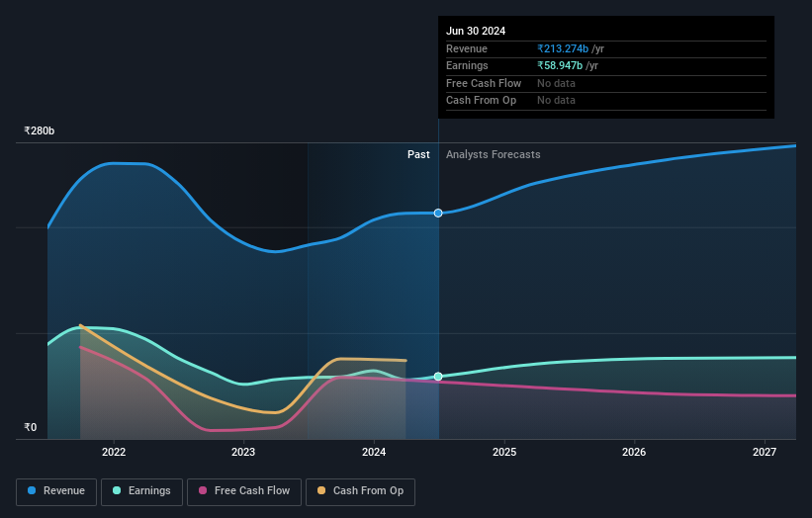Click the Revenue row label in tooltip
This screenshot has height=518, width=812.
(x=467, y=48)
